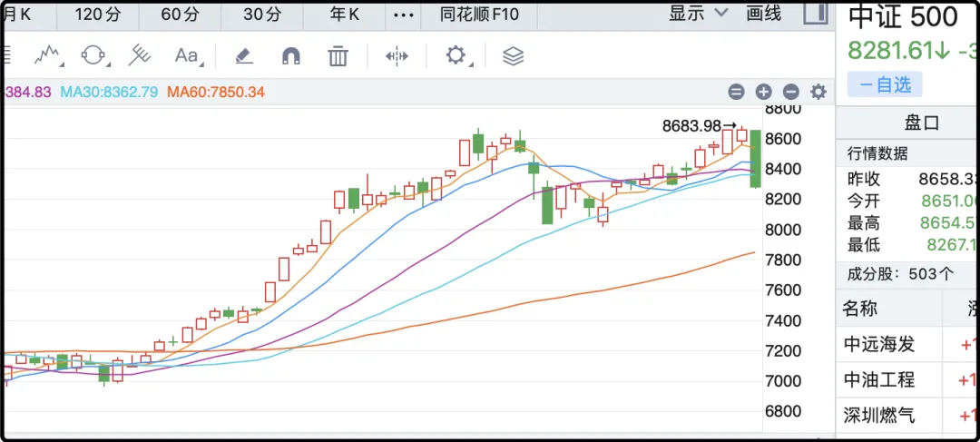Toggle the magnet snap mode
980x442 pixels.
(290, 56)
